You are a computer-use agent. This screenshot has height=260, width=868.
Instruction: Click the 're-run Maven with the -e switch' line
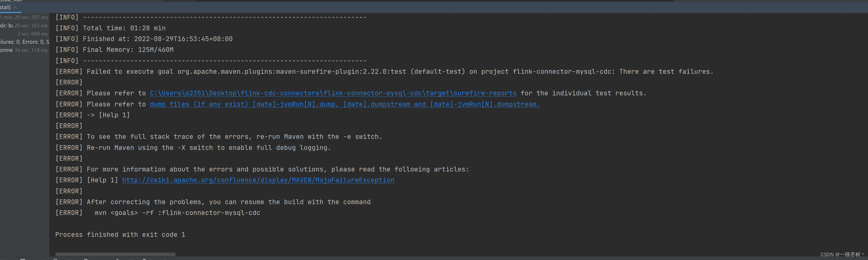point(219,137)
